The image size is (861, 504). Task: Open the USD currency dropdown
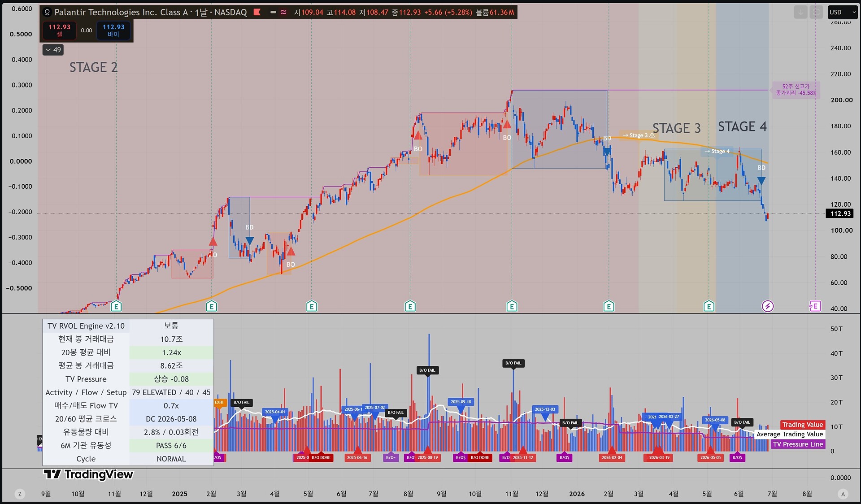tap(843, 12)
